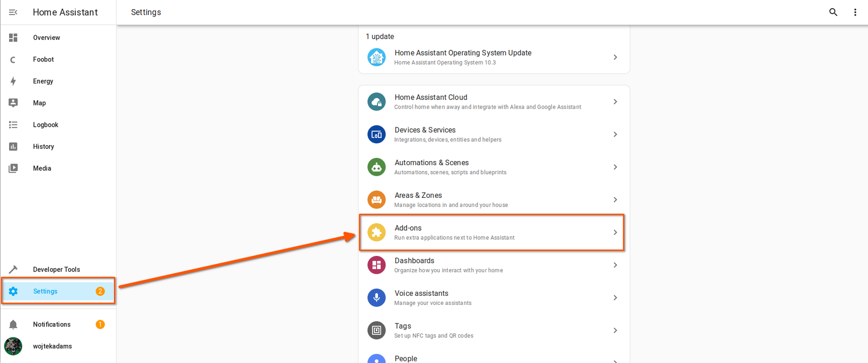Click the Settings gear icon in the sidebar

click(x=13, y=291)
